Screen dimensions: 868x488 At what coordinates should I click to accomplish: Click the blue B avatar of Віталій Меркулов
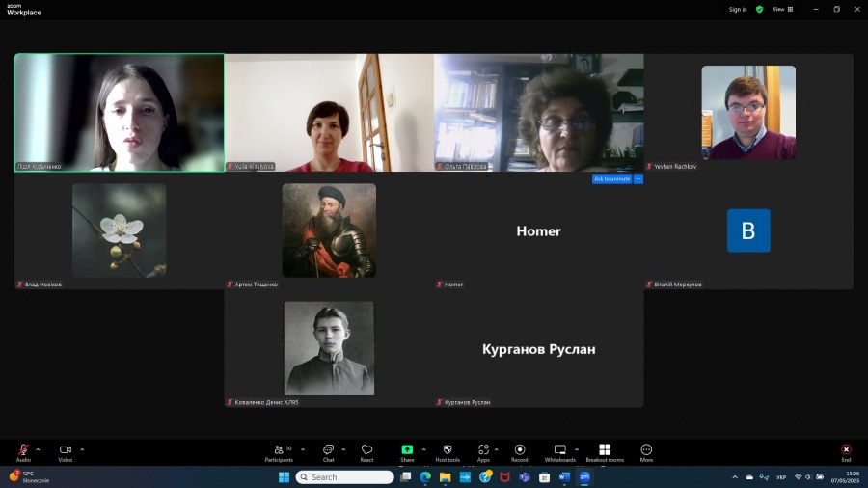tap(748, 230)
